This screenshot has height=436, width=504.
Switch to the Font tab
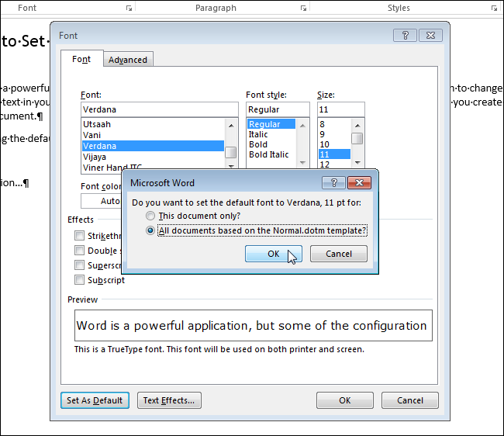[81, 59]
